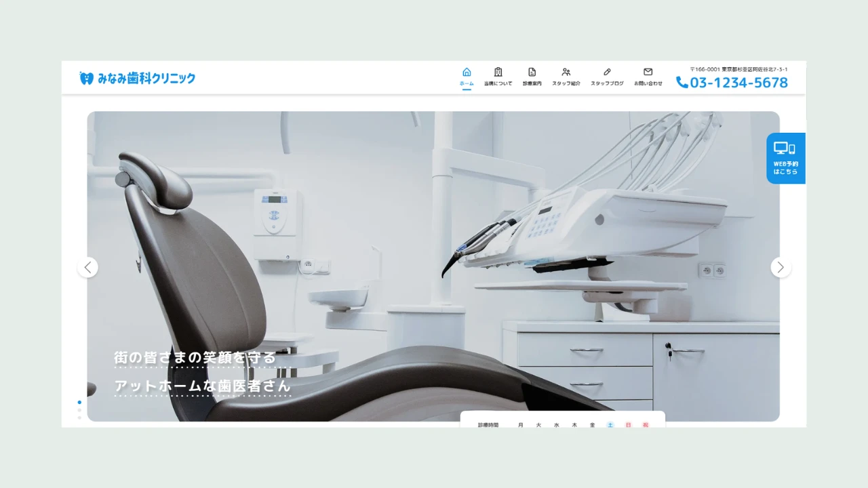The height and width of the screenshot is (488, 868).
Task: Click the blue 土 Saturday badge
Action: pos(610,425)
